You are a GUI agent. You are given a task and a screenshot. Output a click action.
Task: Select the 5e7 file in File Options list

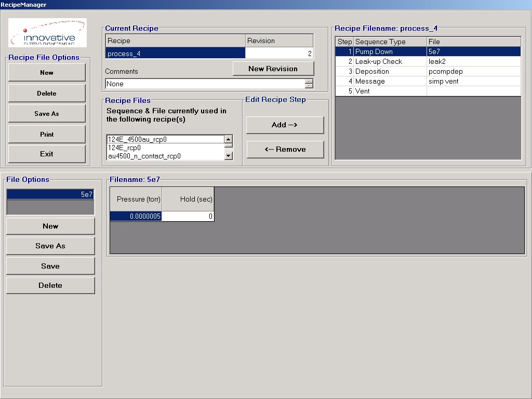50,193
